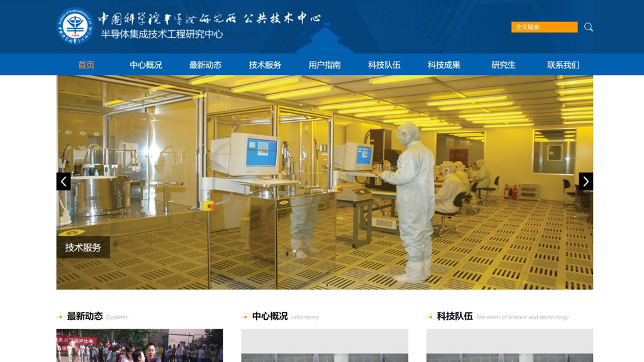Click the 技术服务 caption on banner
The height and width of the screenshot is (362, 644).
83,248
